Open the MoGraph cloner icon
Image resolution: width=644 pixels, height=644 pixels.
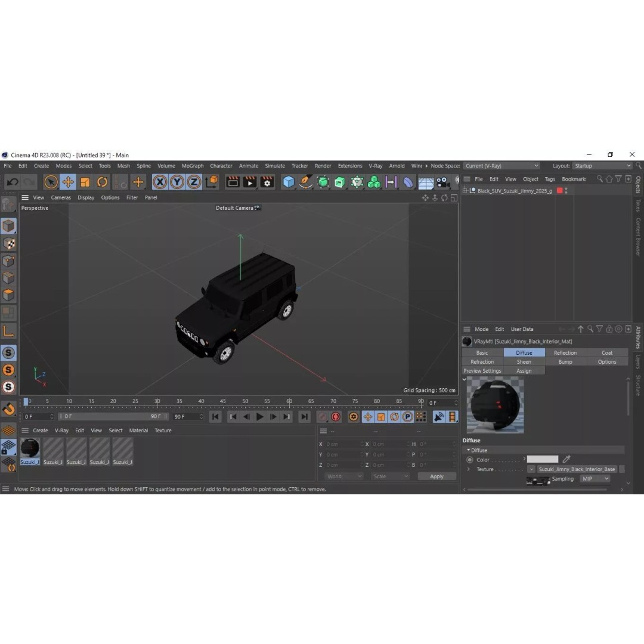tap(374, 182)
